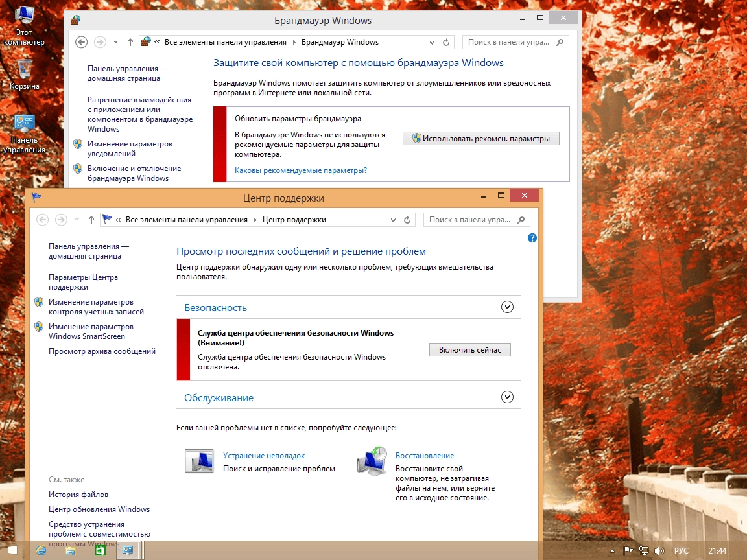The image size is (747, 560).
Task: Open recent locations dropdown in Центр поддержки
Action: pos(77,220)
